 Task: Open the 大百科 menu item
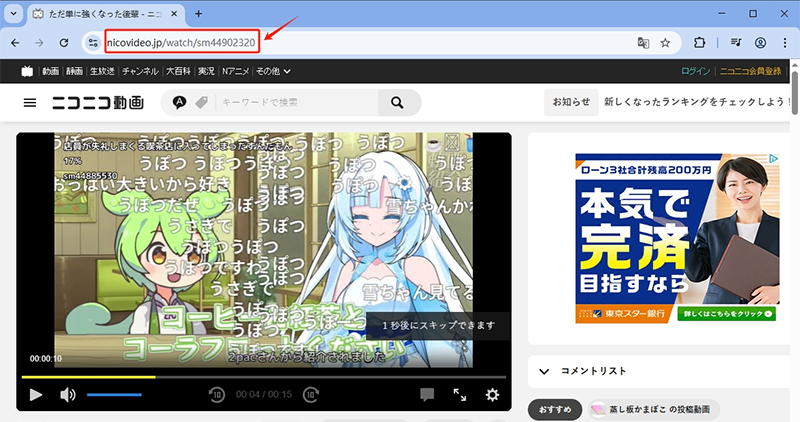179,71
